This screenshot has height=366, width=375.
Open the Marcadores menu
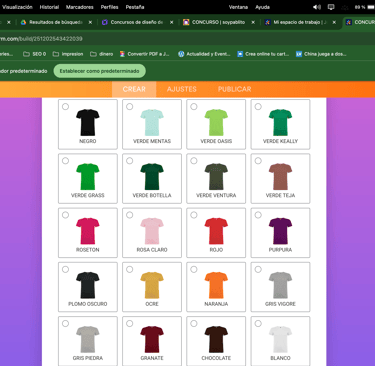coord(80,7)
